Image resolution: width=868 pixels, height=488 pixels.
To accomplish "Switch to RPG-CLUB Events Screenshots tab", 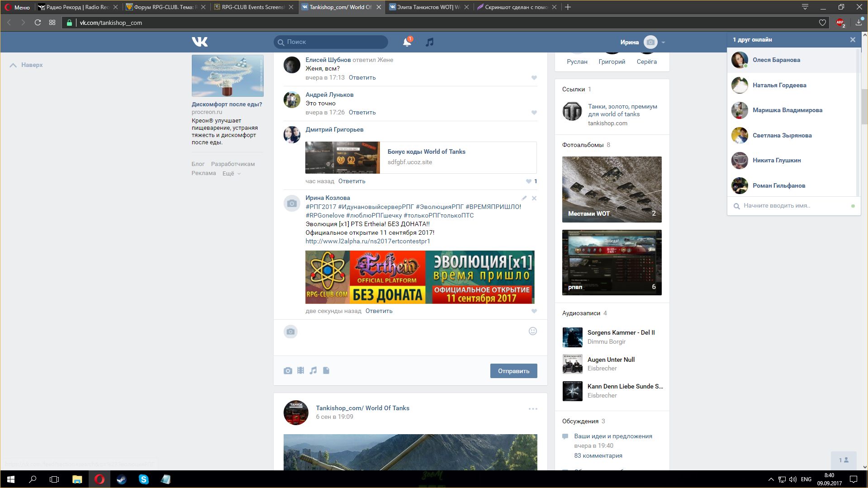I will click(x=253, y=7).
